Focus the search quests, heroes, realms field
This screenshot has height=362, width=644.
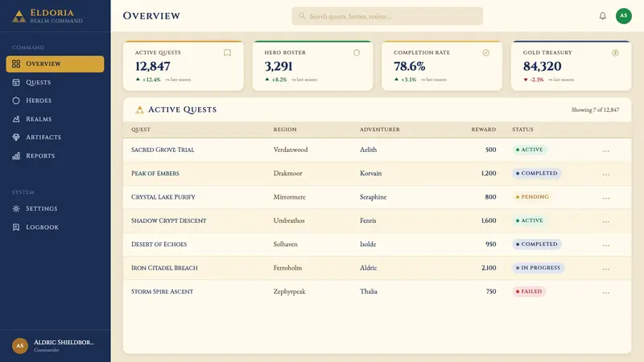click(x=387, y=16)
